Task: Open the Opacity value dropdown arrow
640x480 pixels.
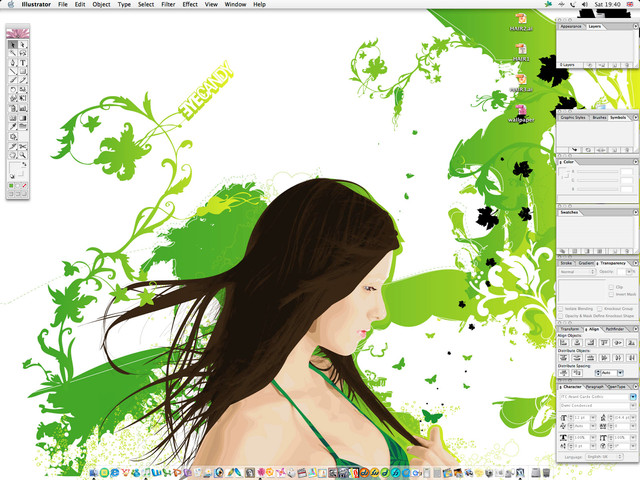Action: pos(629,271)
